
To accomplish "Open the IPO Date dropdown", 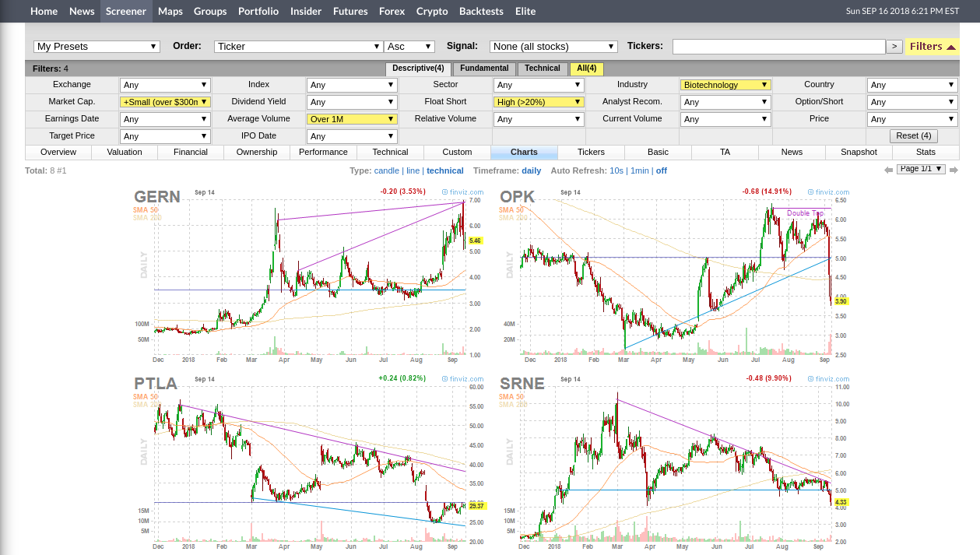I will tap(352, 136).
